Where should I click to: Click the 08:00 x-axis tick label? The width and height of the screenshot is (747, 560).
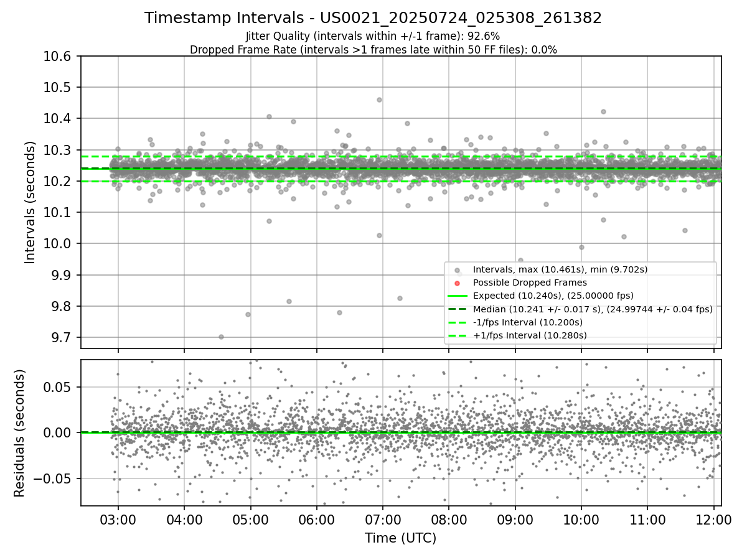click(x=449, y=519)
